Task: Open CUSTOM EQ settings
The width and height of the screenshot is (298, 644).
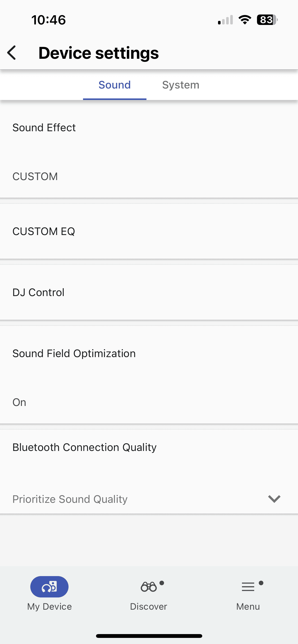Action: pos(44,231)
